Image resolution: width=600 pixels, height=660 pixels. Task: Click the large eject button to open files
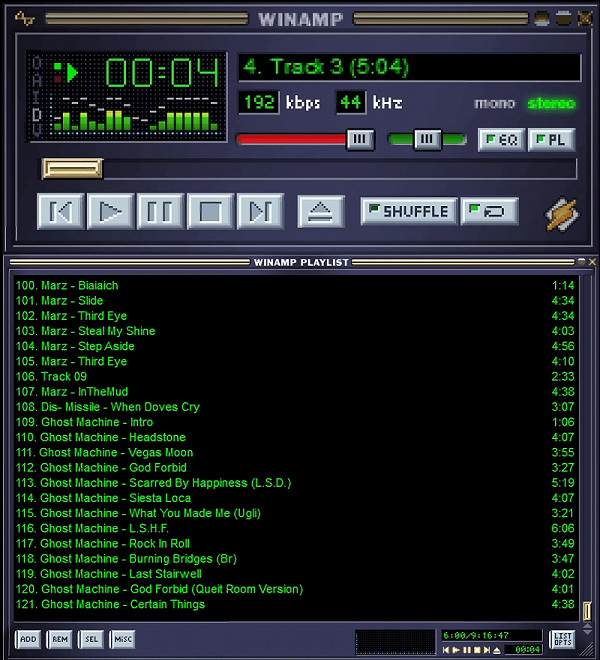(x=321, y=211)
